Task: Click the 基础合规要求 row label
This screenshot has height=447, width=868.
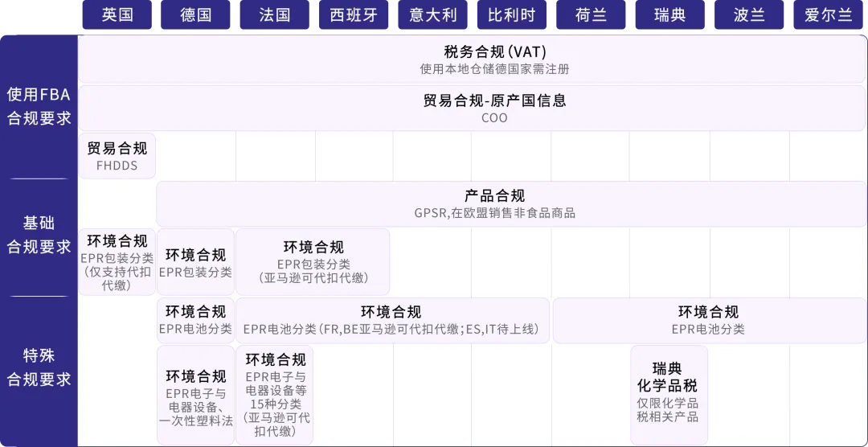Action: [39, 236]
